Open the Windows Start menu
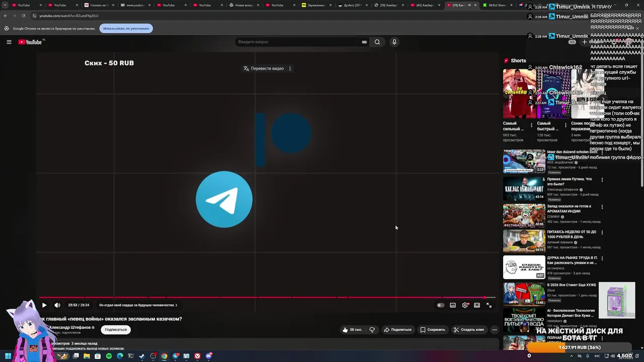 click(8, 356)
